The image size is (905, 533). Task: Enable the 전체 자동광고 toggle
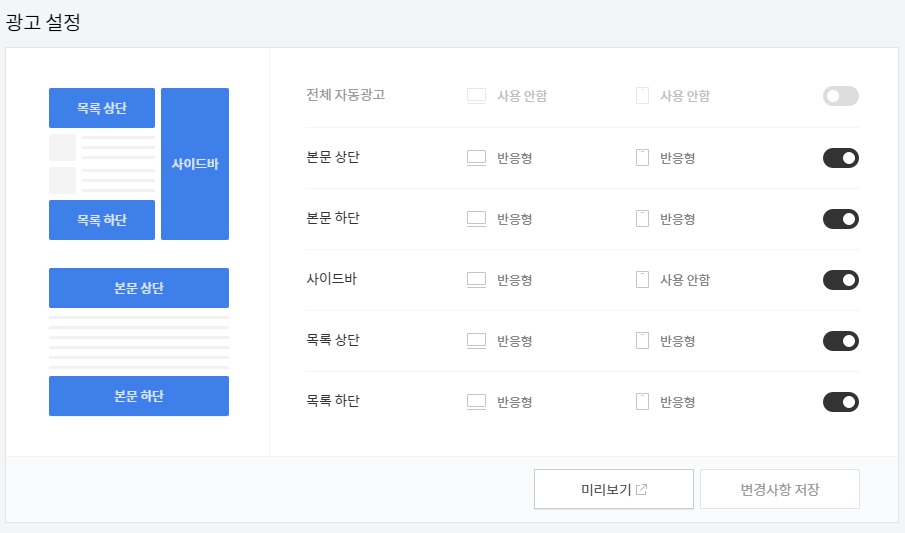[840, 96]
